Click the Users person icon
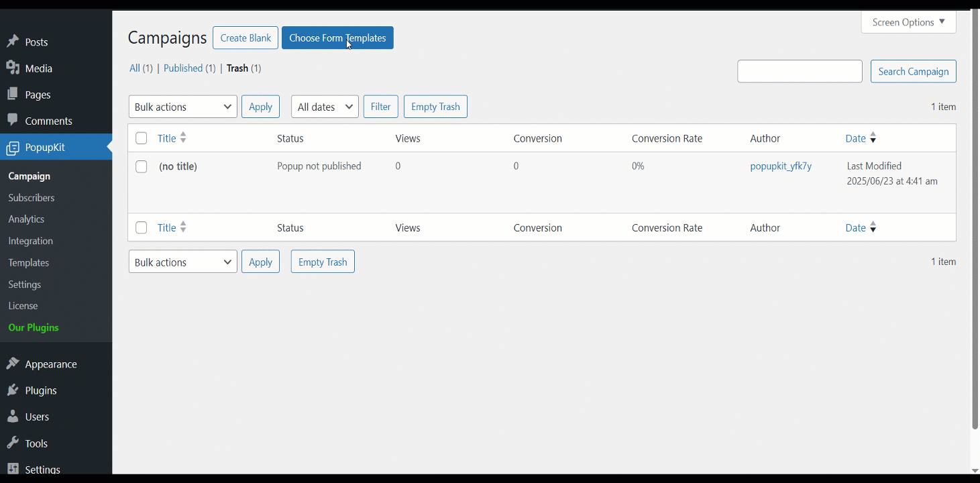Image resolution: width=980 pixels, height=483 pixels. click(13, 417)
